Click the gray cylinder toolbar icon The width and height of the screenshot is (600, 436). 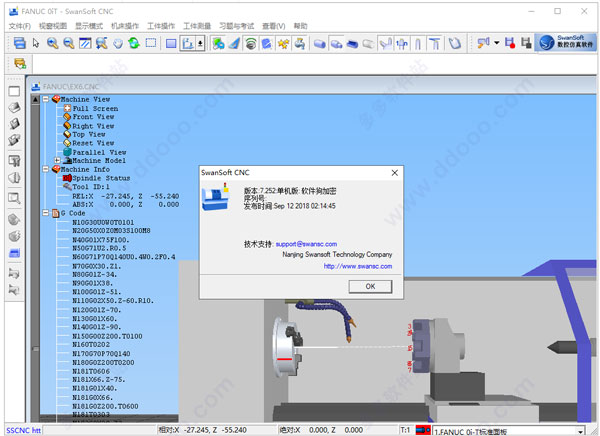coord(368,44)
